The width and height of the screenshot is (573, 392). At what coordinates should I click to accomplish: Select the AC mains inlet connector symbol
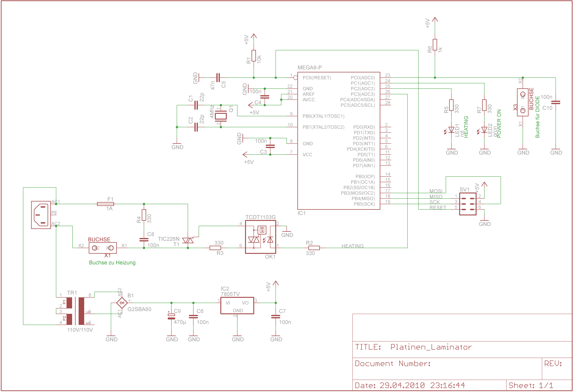pos(41,215)
